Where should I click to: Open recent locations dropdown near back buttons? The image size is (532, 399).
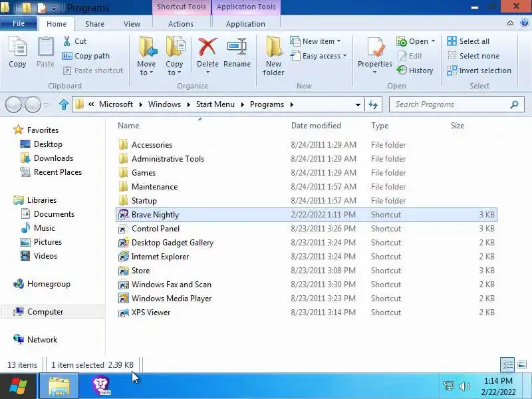(46, 104)
